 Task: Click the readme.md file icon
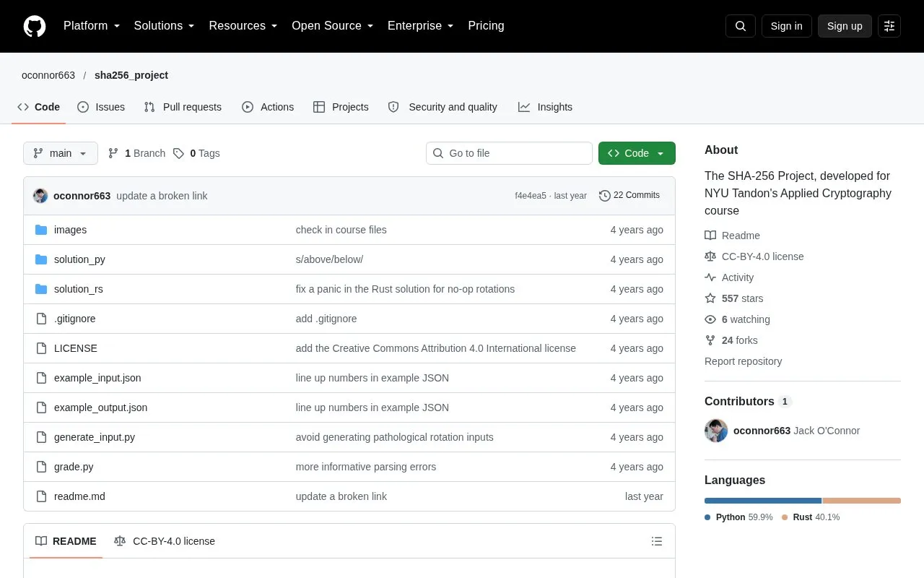click(x=41, y=496)
